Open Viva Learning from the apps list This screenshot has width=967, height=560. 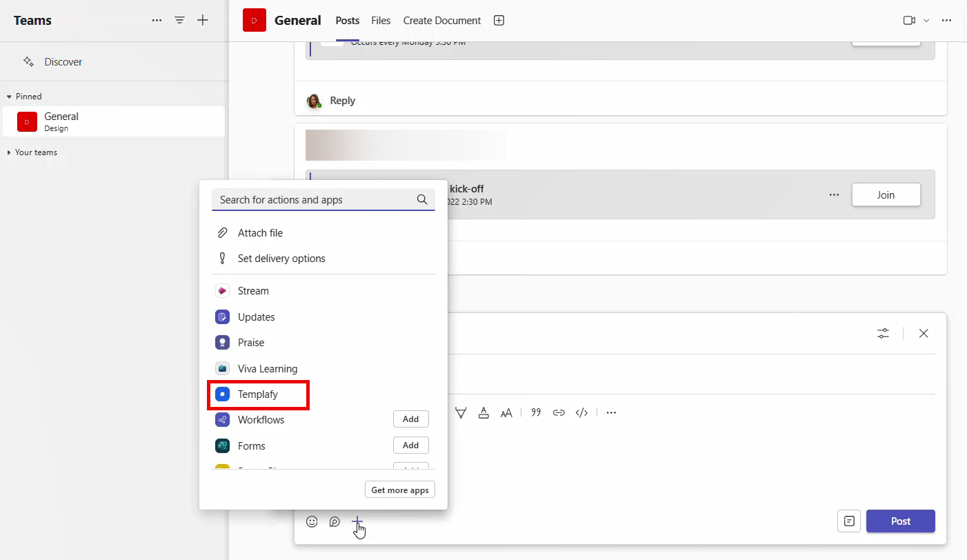click(267, 368)
